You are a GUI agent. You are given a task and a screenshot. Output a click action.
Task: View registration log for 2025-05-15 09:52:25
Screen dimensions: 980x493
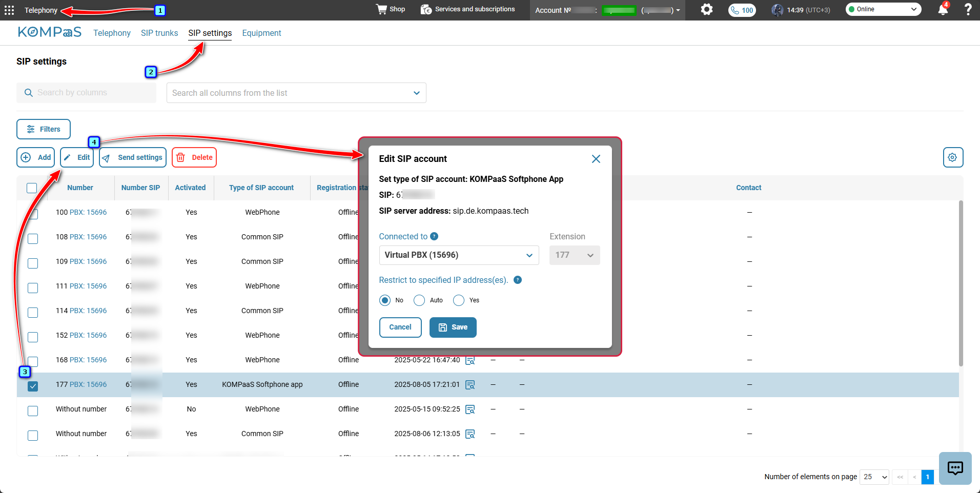click(x=470, y=409)
